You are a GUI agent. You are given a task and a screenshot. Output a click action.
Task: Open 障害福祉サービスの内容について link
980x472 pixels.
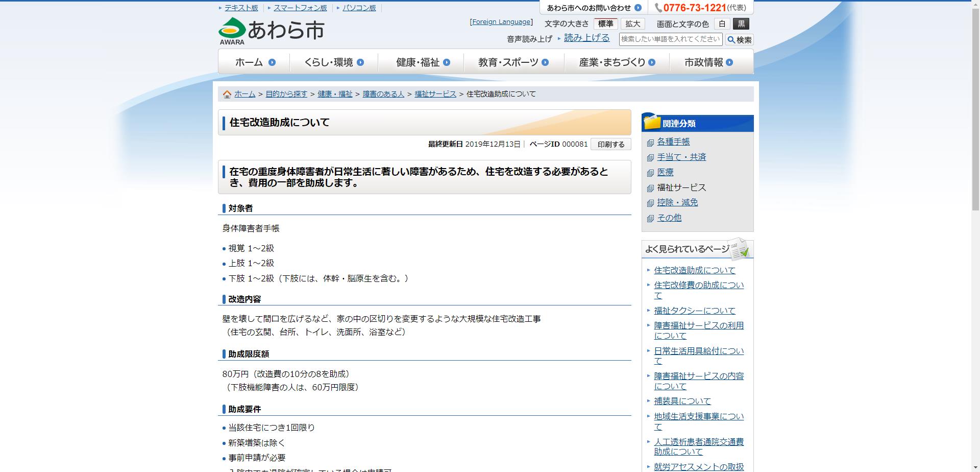[699, 381]
